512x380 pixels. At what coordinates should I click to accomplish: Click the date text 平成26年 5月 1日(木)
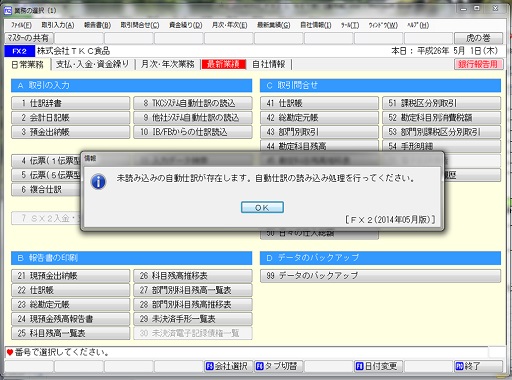(457, 51)
